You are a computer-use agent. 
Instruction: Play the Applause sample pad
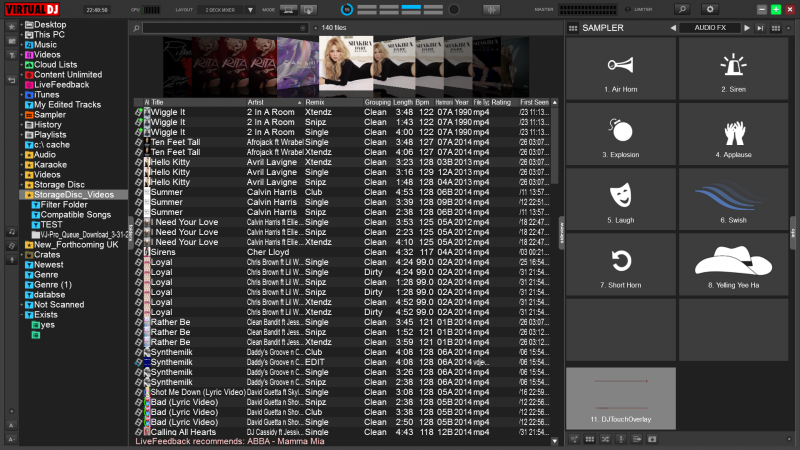(x=733, y=134)
